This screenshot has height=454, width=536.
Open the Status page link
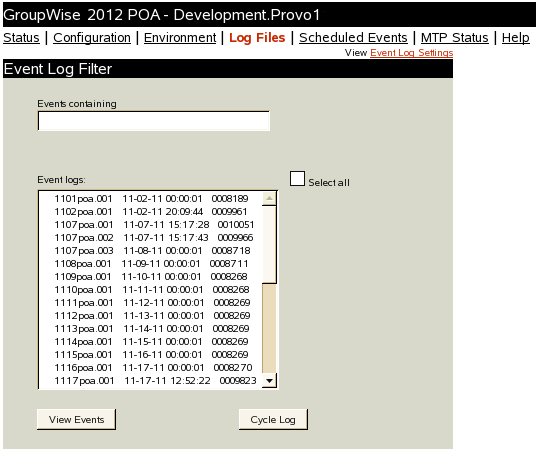[x=21, y=38]
